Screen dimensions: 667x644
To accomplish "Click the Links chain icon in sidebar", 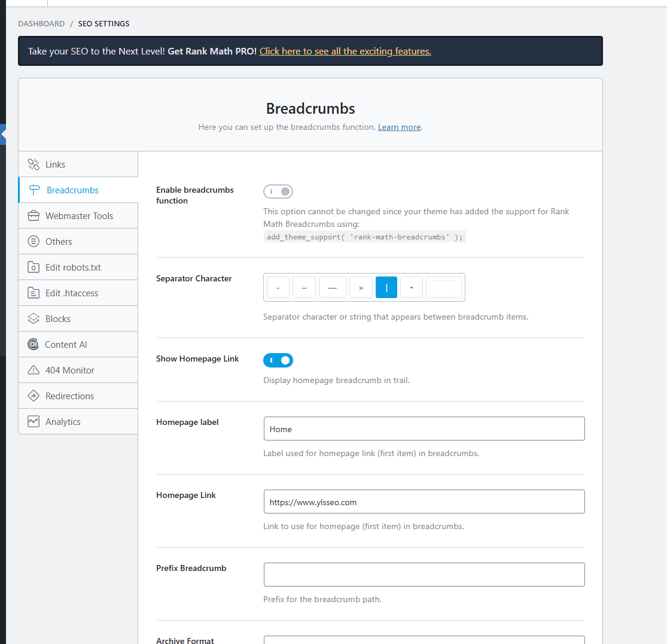I will (x=33, y=165).
